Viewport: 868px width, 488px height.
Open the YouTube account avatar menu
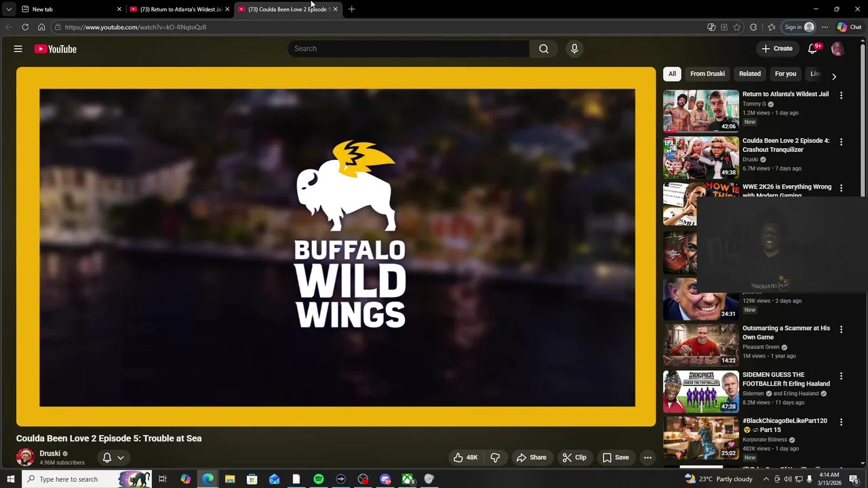pos(837,49)
